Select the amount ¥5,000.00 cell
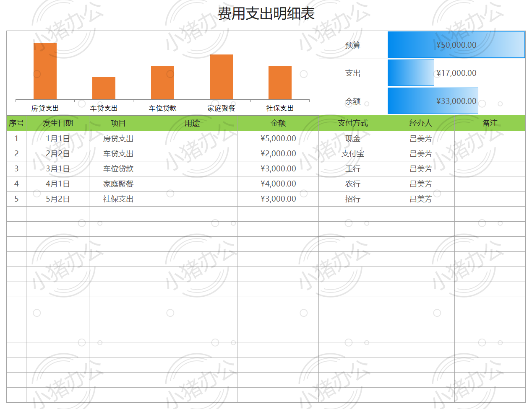532x409 pixels. 278,139
